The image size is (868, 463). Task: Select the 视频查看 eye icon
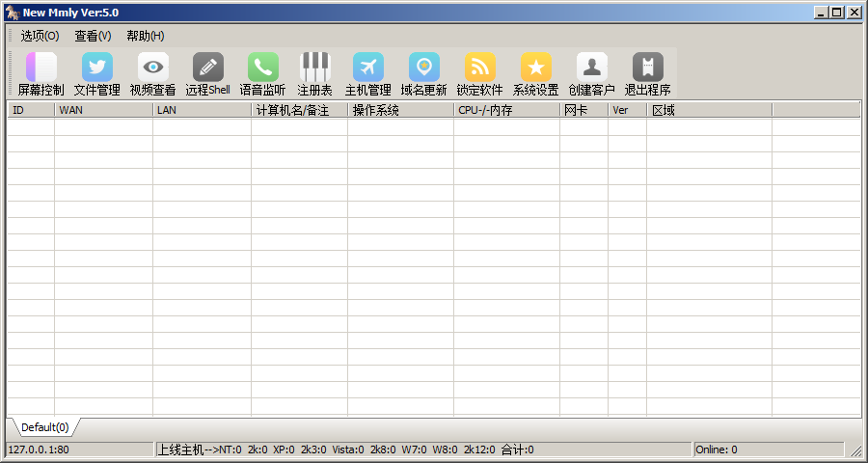point(153,68)
